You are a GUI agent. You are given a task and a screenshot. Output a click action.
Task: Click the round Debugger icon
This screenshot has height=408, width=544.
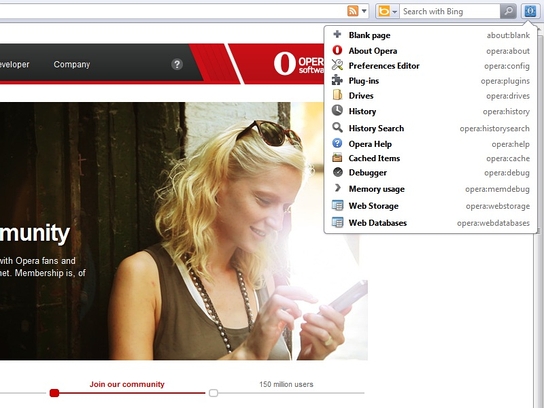[338, 172]
